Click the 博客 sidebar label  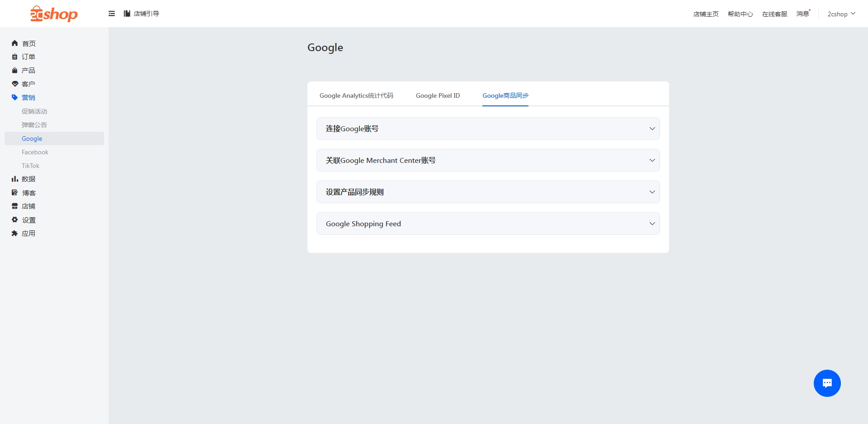click(x=29, y=193)
